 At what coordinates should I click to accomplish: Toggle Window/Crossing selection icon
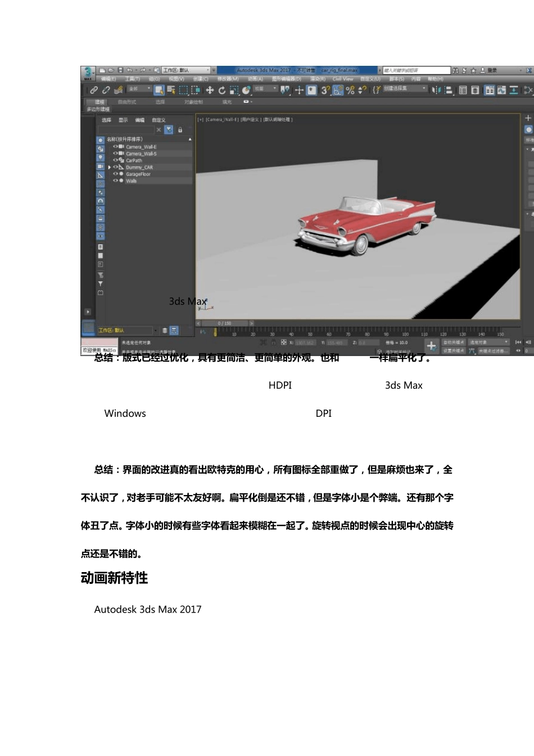pyautogui.click(x=196, y=90)
